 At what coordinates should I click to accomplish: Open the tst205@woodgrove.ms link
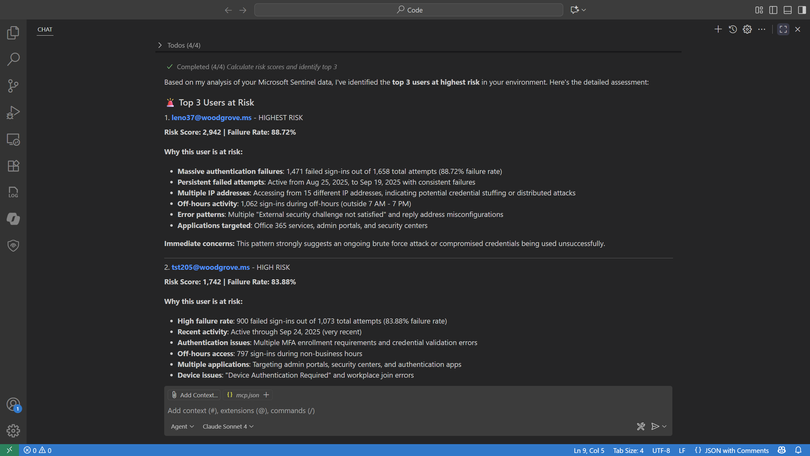click(211, 268)
